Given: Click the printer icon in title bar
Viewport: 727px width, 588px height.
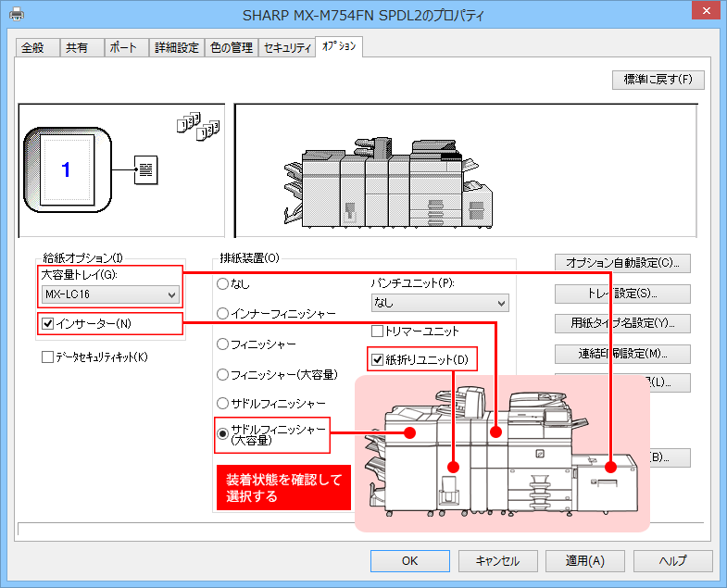Looking at the screenshot, I should (x=17, y=15).
